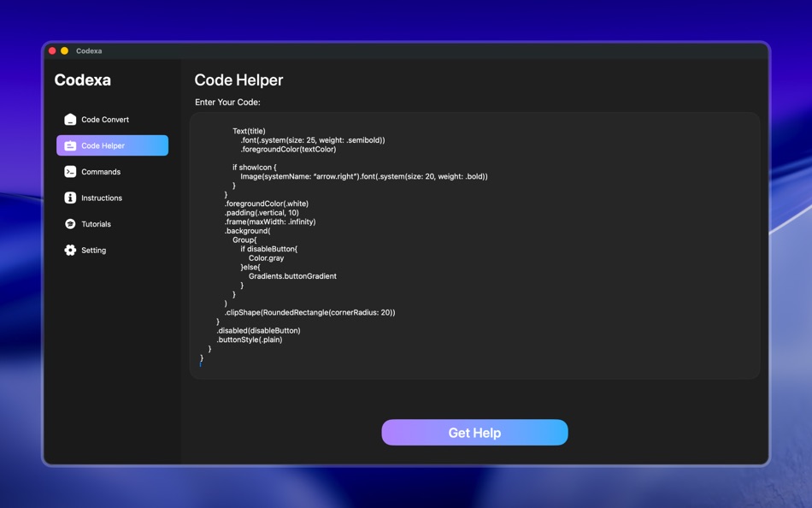Click the Codexa sidebar heading
The width and height of the screenshot is (812, 508).
tap(82, 80)
